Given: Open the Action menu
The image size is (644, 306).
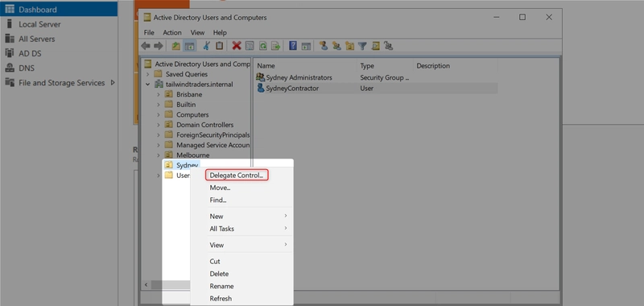Looking at the screenshot, I should click(172, 32).
